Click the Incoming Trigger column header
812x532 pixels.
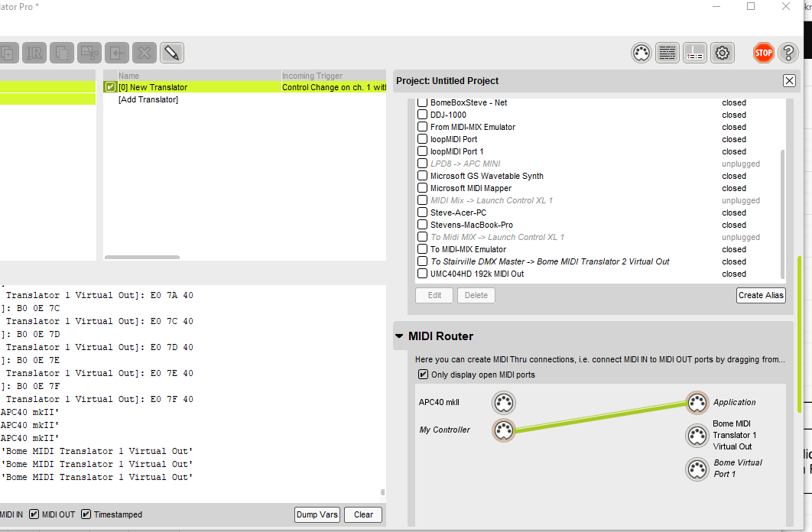click(312, 76)
